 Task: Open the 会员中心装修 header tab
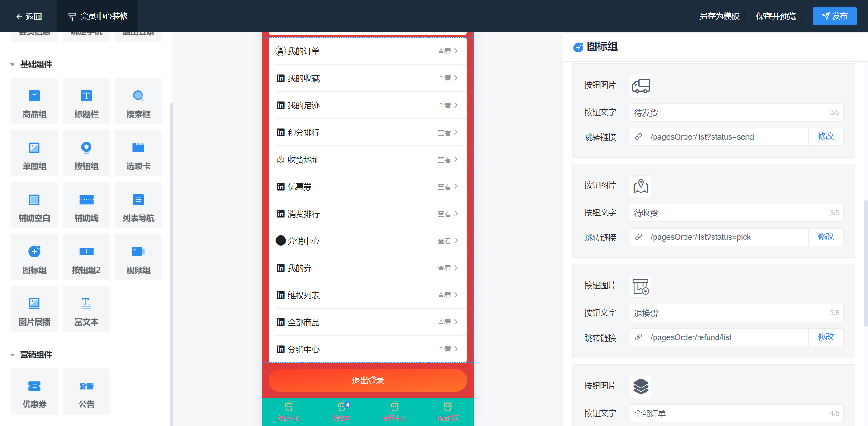[98, 16]
